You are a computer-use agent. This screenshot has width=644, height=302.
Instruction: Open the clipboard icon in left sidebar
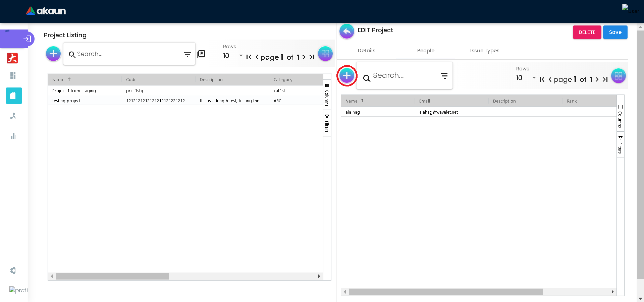14,96
